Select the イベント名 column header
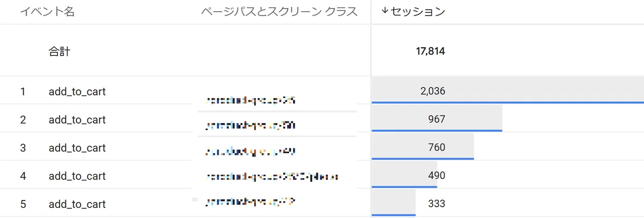Image resolution: width=644 pixels, height=218 pixels. (47, 12)
